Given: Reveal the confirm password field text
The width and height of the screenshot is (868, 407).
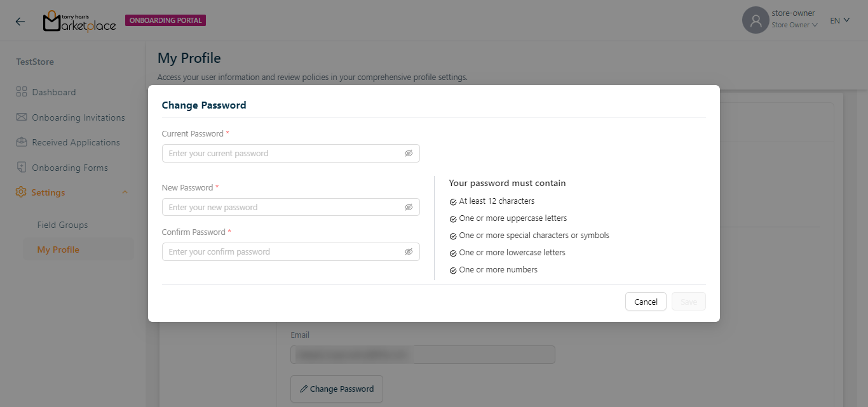Looking at the screenshot, I should click(409, 252).
